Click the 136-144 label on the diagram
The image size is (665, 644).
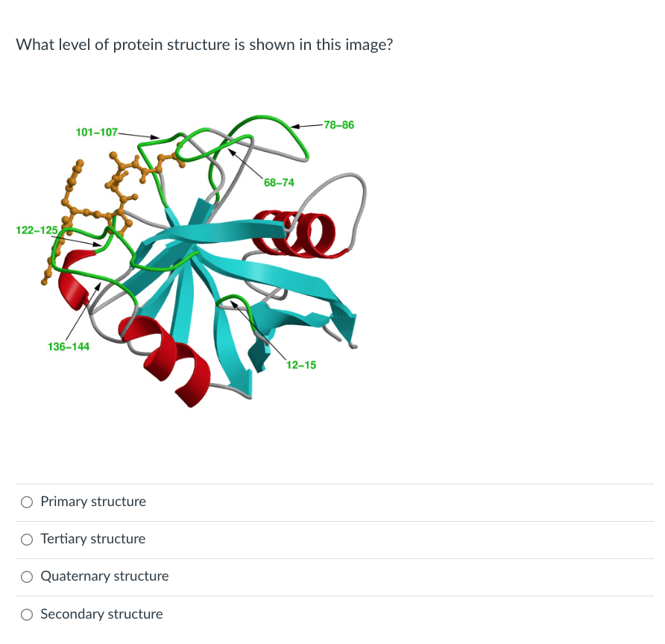click(68, 346)
